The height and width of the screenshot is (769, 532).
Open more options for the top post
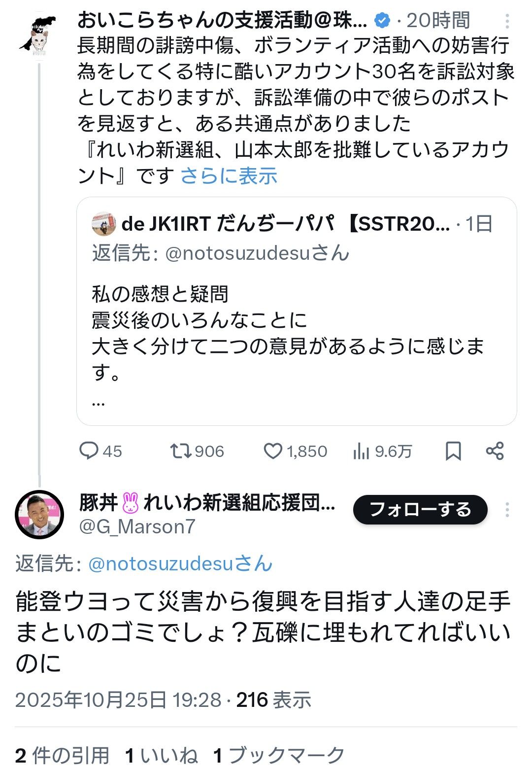pos(507,21)
